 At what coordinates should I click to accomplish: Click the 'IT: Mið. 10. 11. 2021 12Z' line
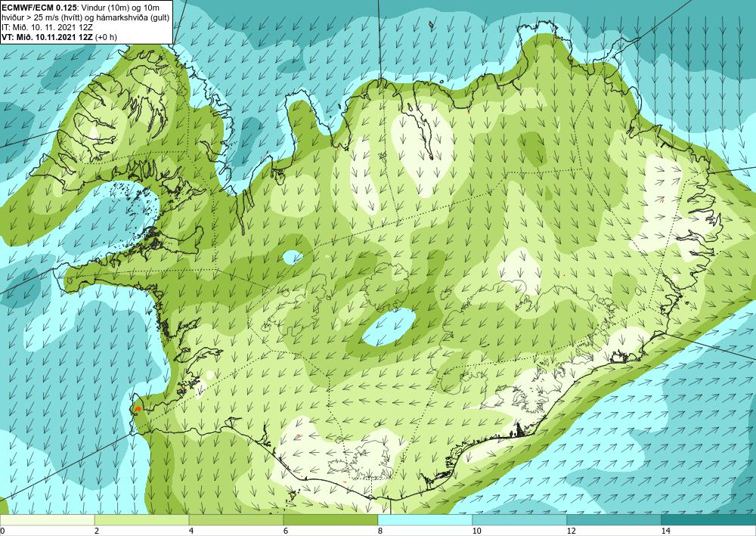click(x=47, y=27)
